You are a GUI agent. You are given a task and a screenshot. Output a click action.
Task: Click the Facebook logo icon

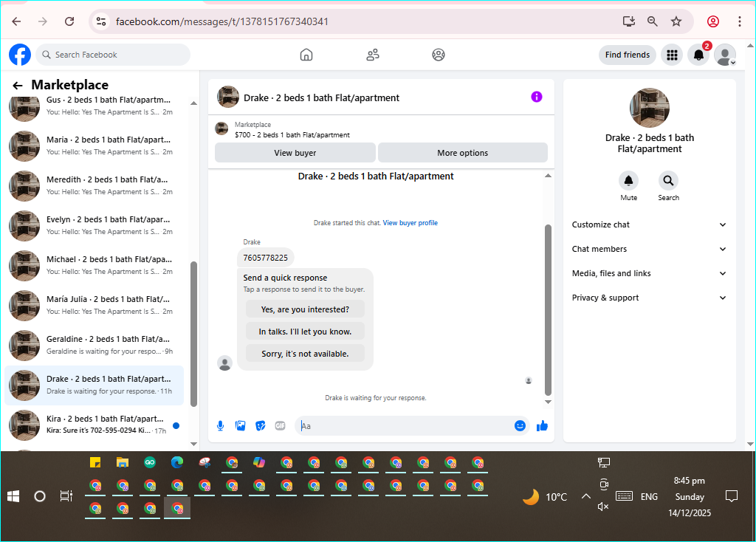point(20,55)
